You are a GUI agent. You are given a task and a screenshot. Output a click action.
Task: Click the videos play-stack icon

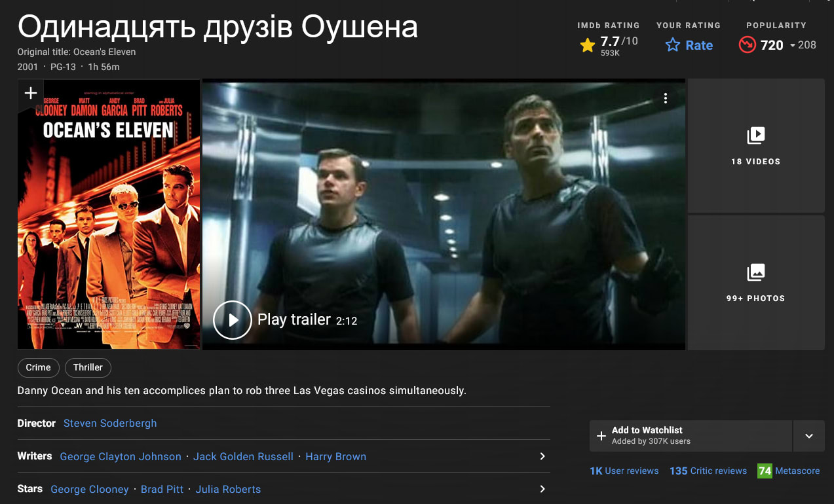click(755, 135)
